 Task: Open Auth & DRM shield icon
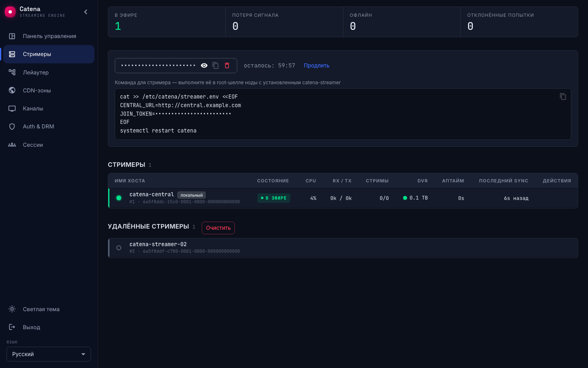coord(12,126)
